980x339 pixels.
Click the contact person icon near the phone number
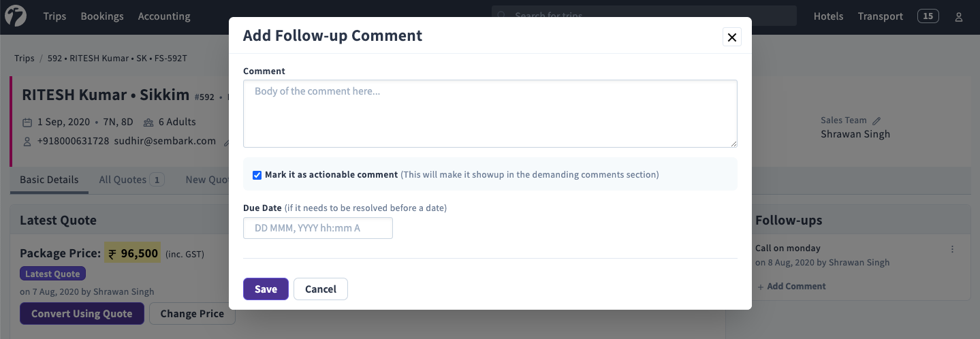(27, 142)
